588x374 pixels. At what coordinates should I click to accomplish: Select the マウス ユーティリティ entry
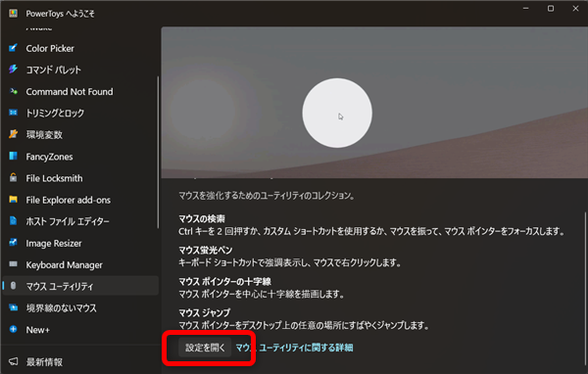click(80, 286)
